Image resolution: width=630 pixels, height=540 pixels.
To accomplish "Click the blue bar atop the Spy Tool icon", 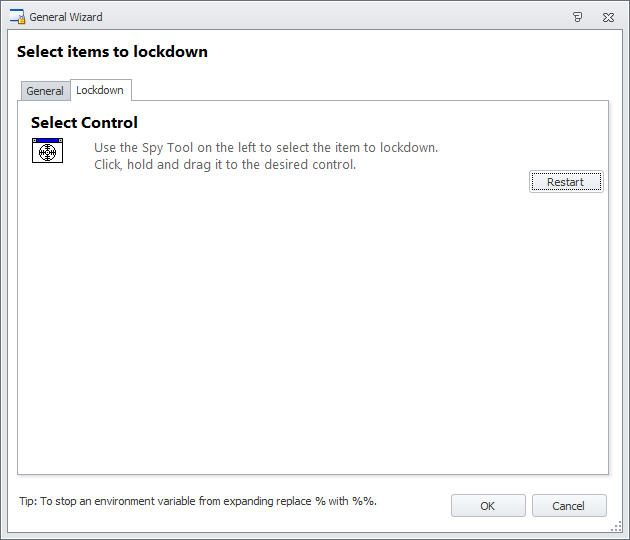I will (47, 140).
